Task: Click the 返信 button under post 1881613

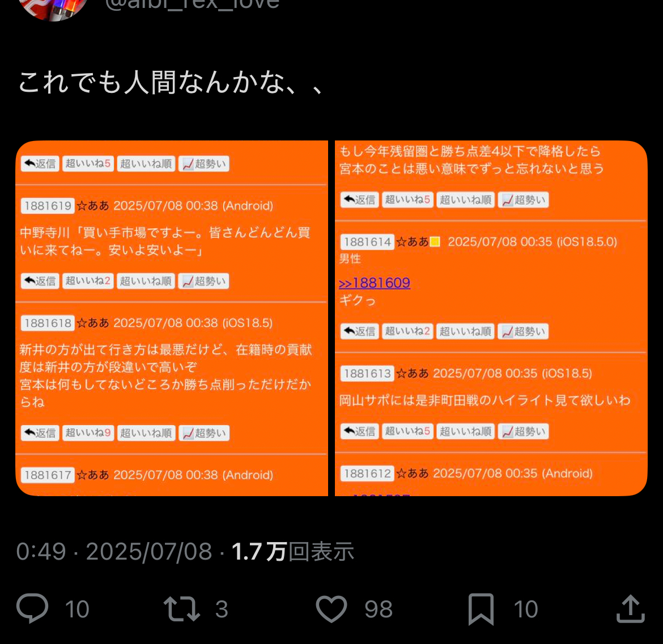Action: click(x=360, y=432)
